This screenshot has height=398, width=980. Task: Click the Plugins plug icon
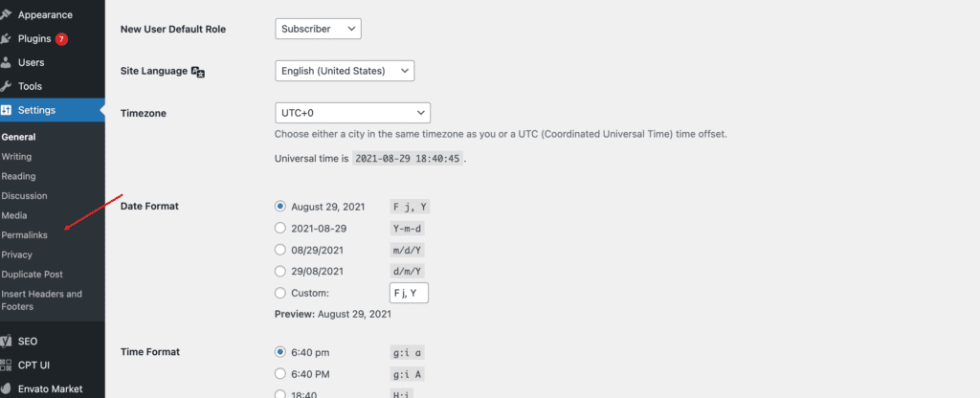[x=6, y=38]
